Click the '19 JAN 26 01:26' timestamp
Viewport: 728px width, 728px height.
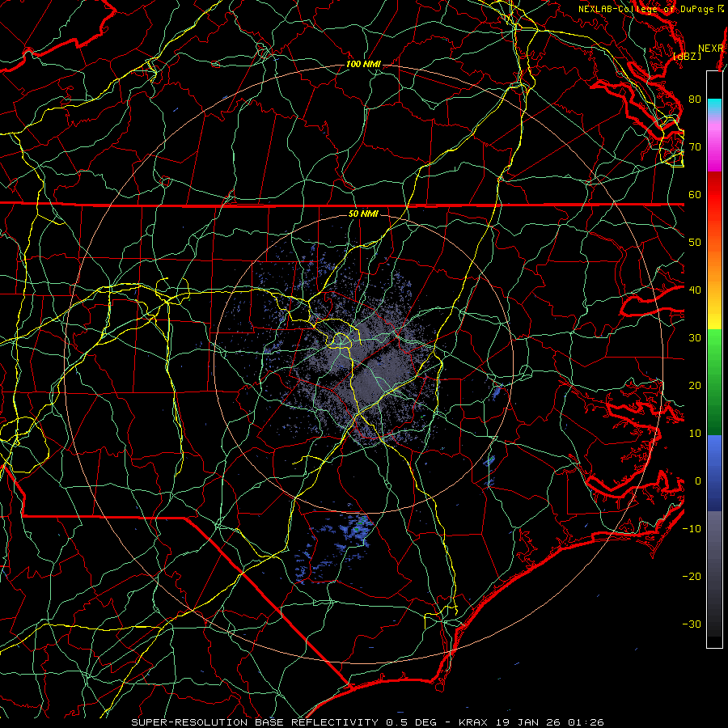tap(551, 722)
